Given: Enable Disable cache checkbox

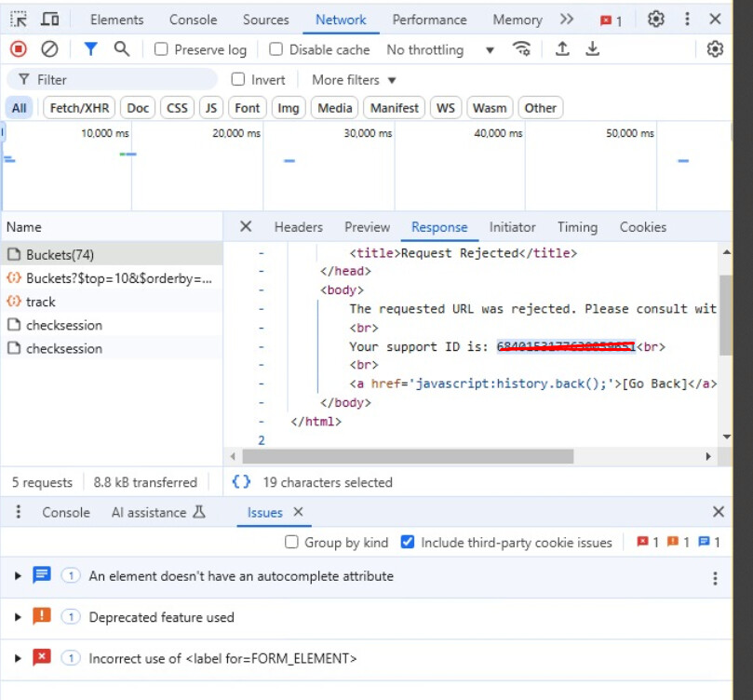Looking at the screenshot, I should [x=276, y=49].
